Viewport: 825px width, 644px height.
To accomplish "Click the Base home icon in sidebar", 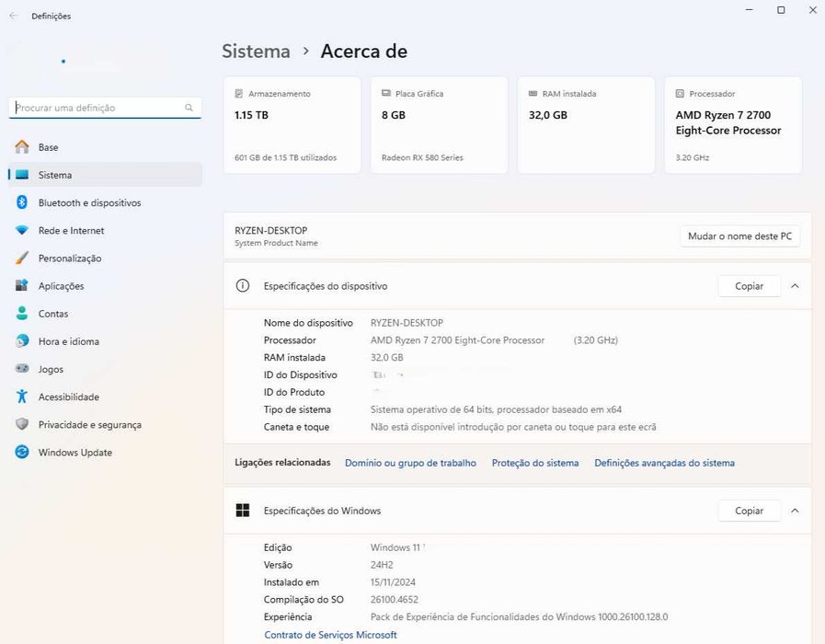I will point(22,147).
